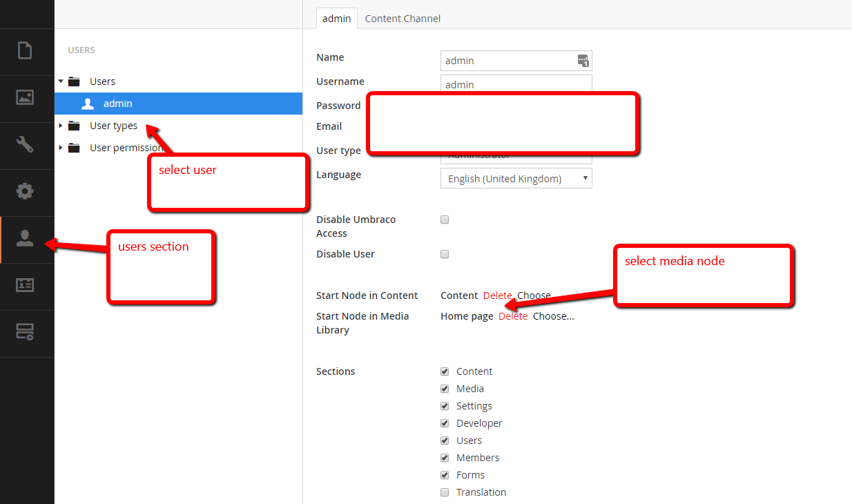The height and width of the screenshot is (504, 852).
Task: Toggle Disable Umbraco Access checkbox
Action: pos(445,220)
